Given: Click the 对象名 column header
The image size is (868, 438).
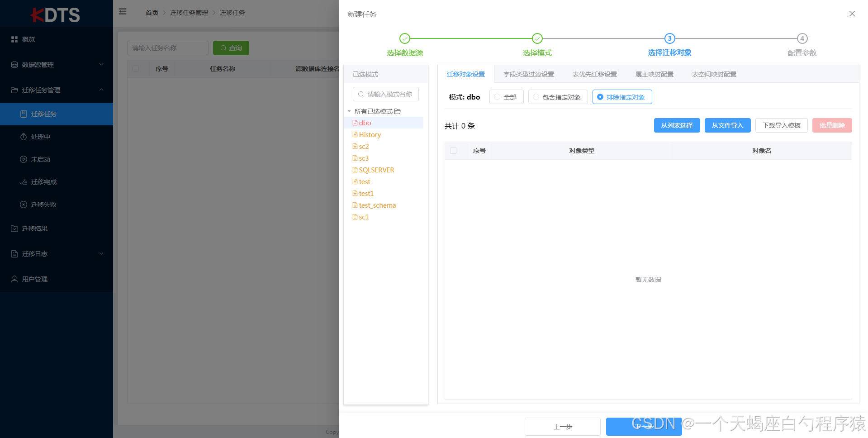Looking at the screenshot, I should 762,151.
